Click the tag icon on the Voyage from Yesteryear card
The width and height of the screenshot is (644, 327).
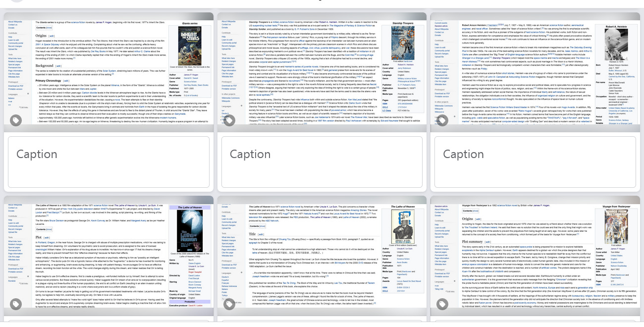[x=442, y=304]
